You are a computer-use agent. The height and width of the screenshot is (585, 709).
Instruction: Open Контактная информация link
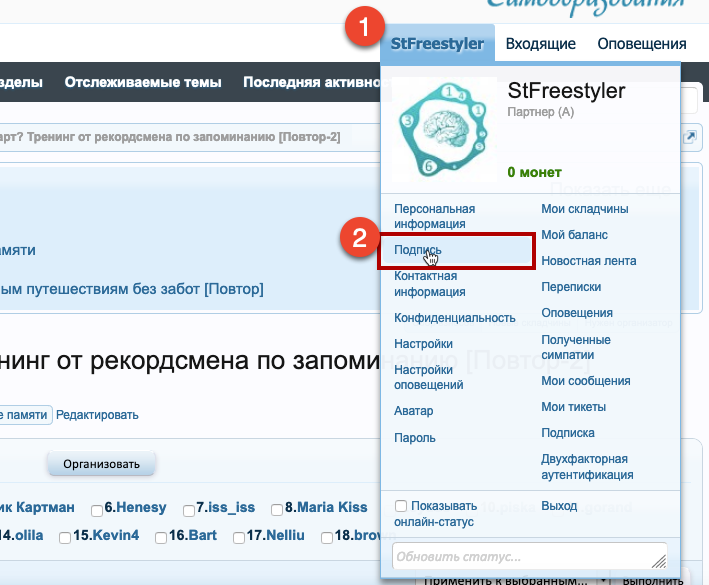(430, 283)
